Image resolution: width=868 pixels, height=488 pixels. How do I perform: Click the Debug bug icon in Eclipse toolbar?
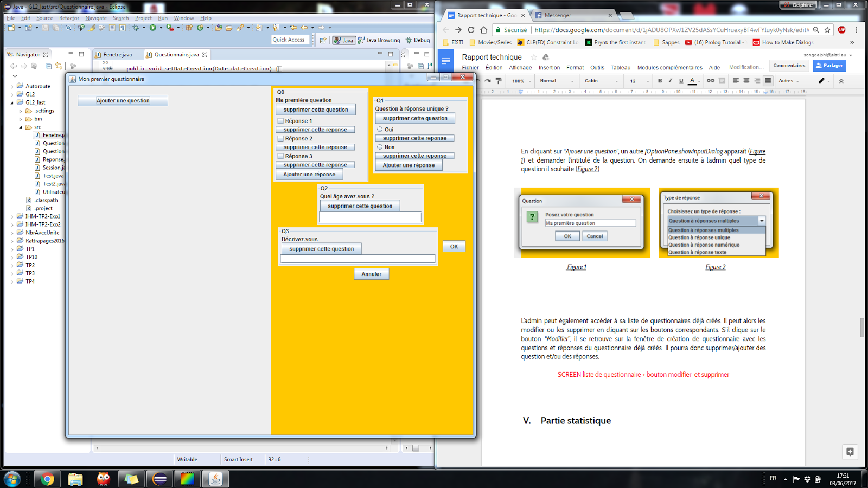tap(136, 28)
